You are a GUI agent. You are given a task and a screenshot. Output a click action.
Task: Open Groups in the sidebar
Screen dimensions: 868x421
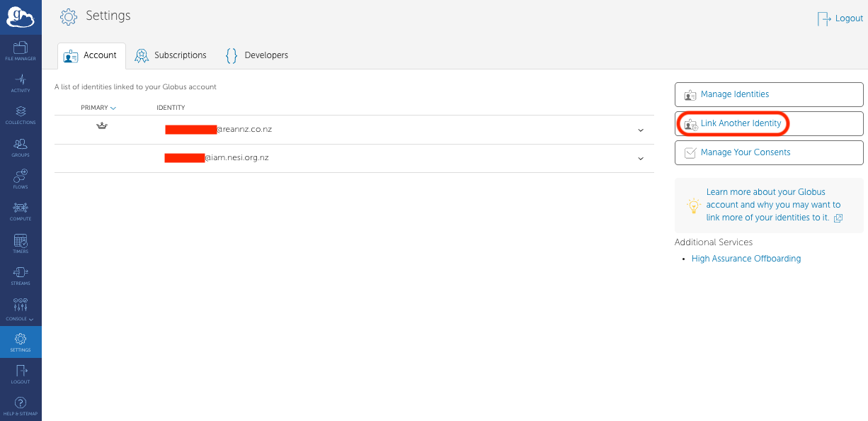click(x=21, y=147)
